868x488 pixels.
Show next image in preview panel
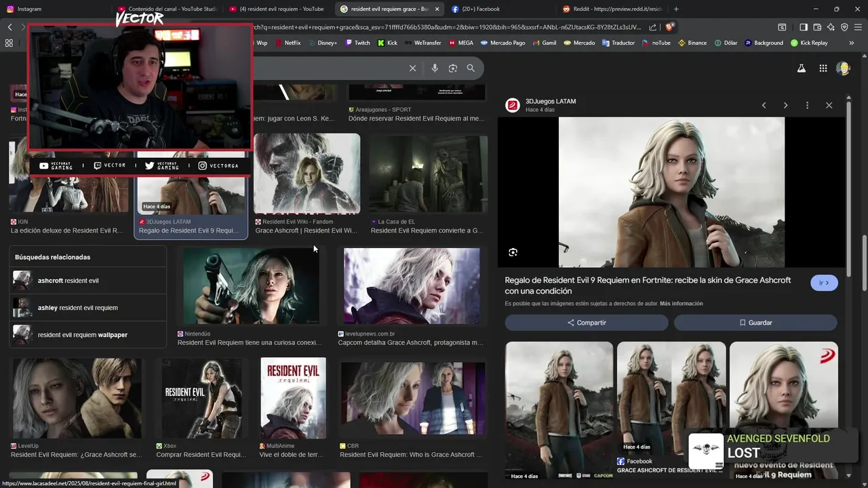tap(785, 105)
